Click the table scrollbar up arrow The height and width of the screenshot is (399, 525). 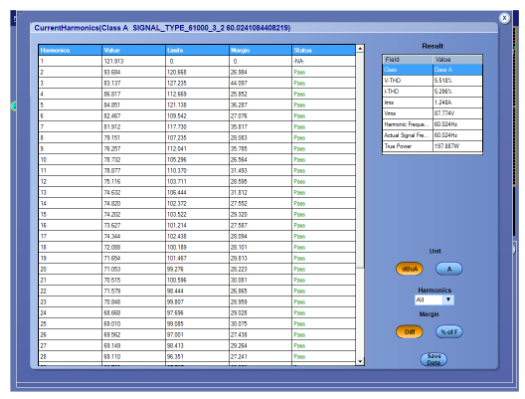(360, 49)
